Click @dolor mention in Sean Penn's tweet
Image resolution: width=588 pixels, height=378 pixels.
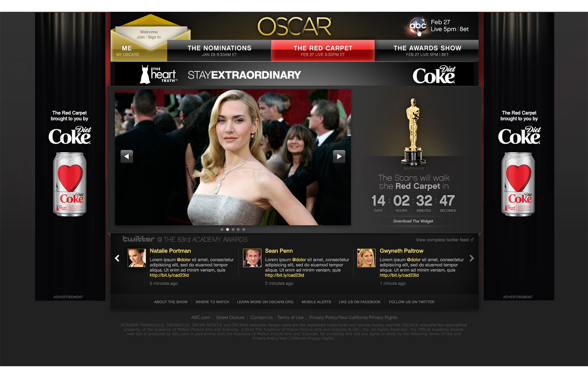point(299,260)
